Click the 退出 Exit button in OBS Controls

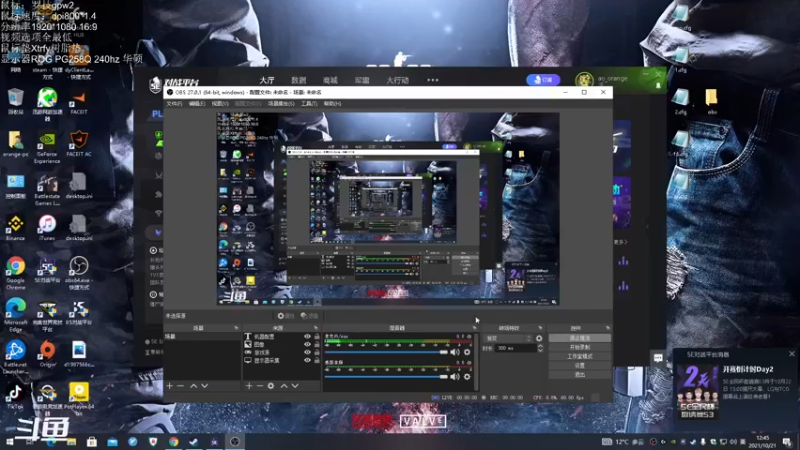coord(580,374)
